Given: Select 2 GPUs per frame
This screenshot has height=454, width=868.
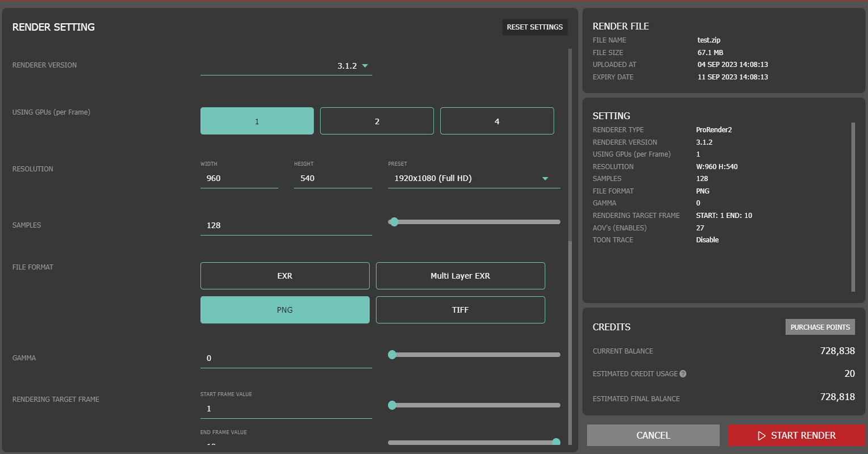Looking at the screenshot, I should pyautogui.click(x=377, y=121).
